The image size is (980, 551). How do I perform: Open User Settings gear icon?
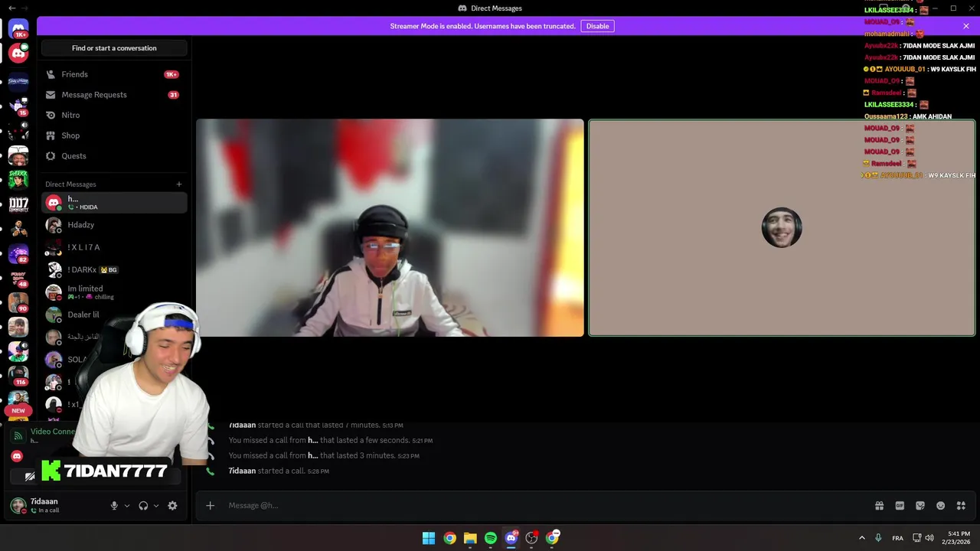[172, 506]
